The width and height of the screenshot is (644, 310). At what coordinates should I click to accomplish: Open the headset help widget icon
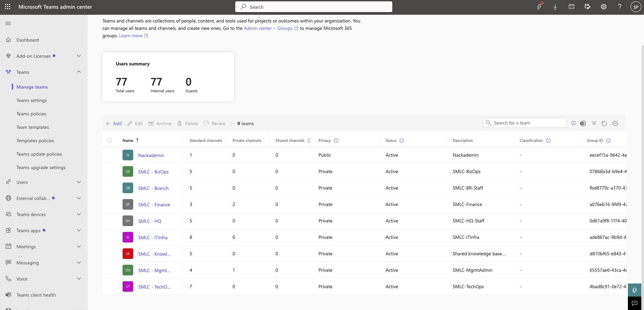coord(635,290)
